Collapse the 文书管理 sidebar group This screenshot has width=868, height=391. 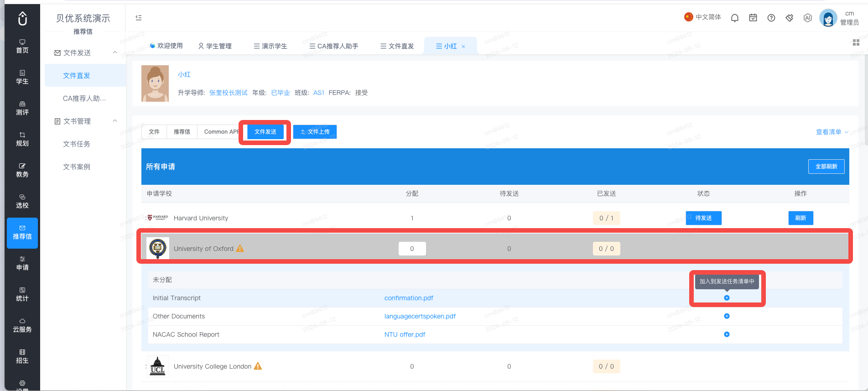115,121
